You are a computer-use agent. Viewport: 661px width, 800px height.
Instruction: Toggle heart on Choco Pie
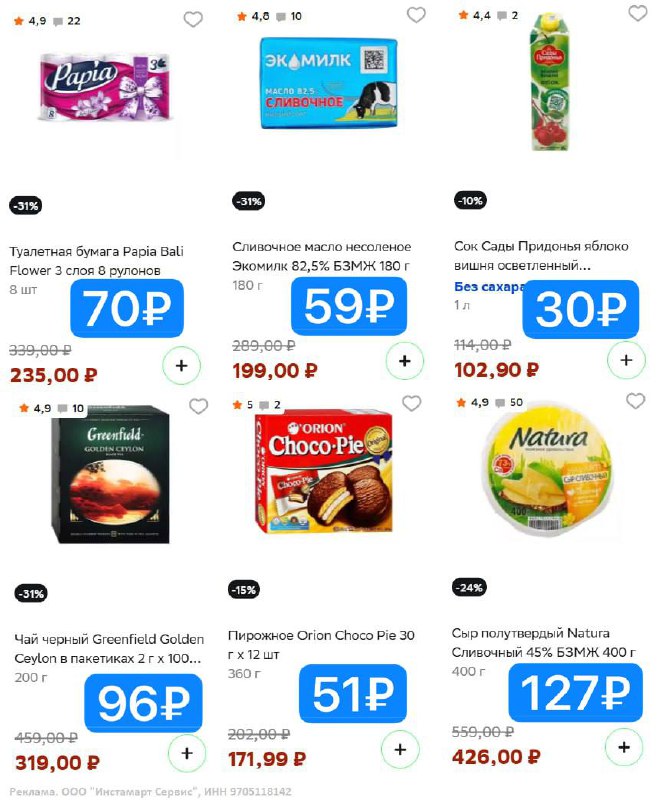click(x=412, y=403)
